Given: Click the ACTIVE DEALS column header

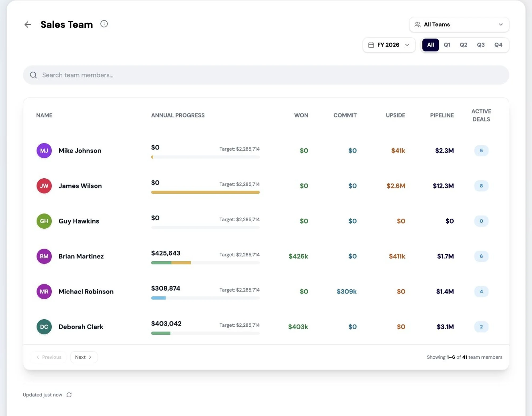Looking at the screenshot, I should (x=481, y=115).
